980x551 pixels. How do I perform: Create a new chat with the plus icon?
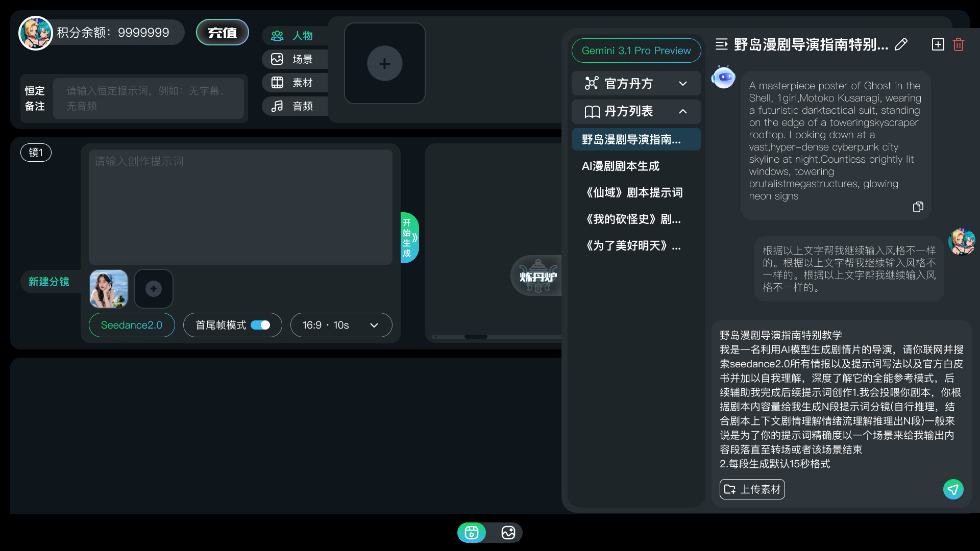(938, 44)
